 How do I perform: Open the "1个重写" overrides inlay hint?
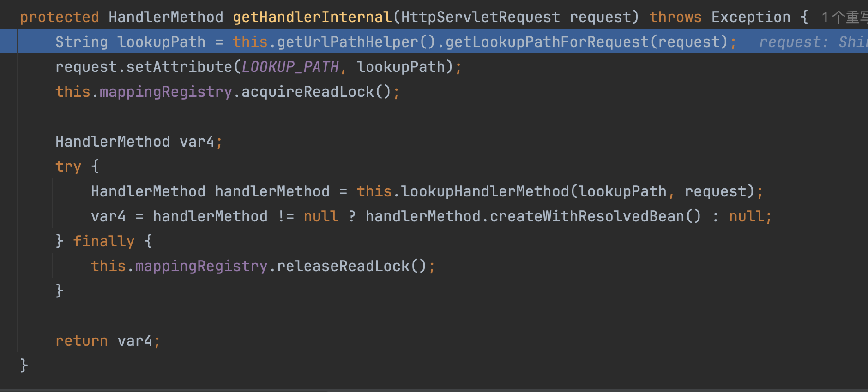(844, 18)
